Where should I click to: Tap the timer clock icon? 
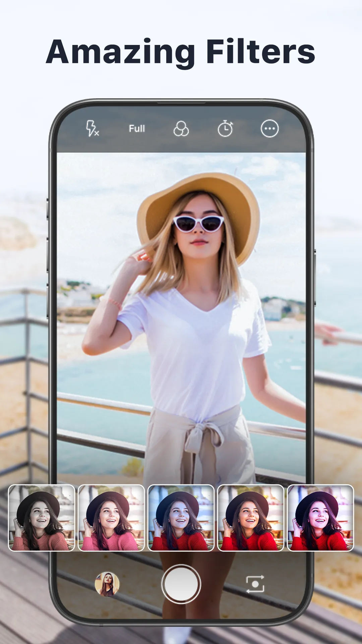(225, 128)
